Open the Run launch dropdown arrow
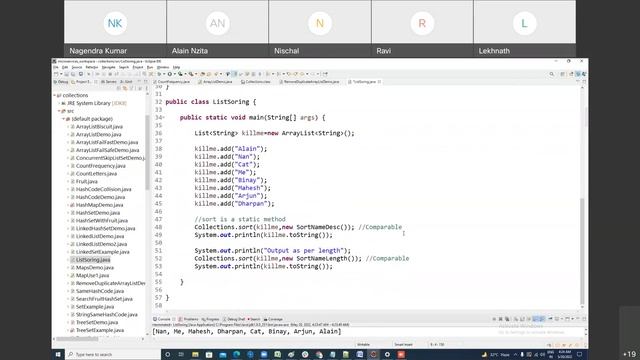This screenshot has width=640, height=360. (x=175, y=74)
